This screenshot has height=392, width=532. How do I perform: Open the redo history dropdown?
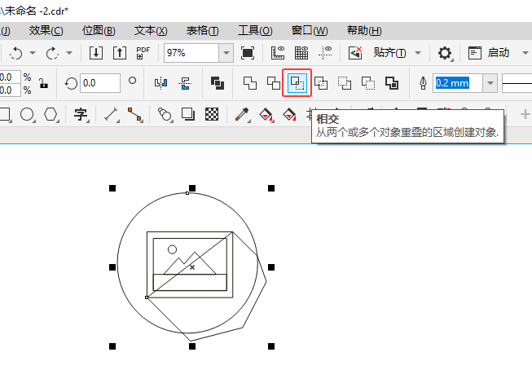(x=69, y=53)
